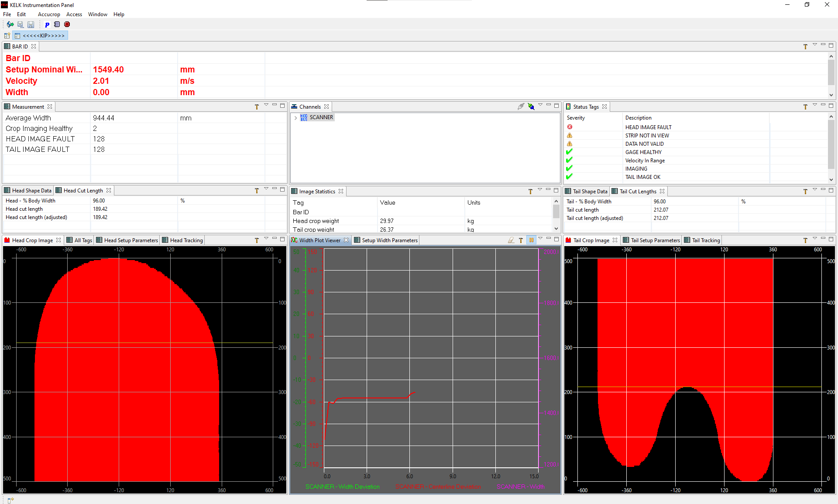The image size is (838, 504).
Task: Click the Image Statistics vertical scrollbar thumb
Action: (x=556, y=212)
